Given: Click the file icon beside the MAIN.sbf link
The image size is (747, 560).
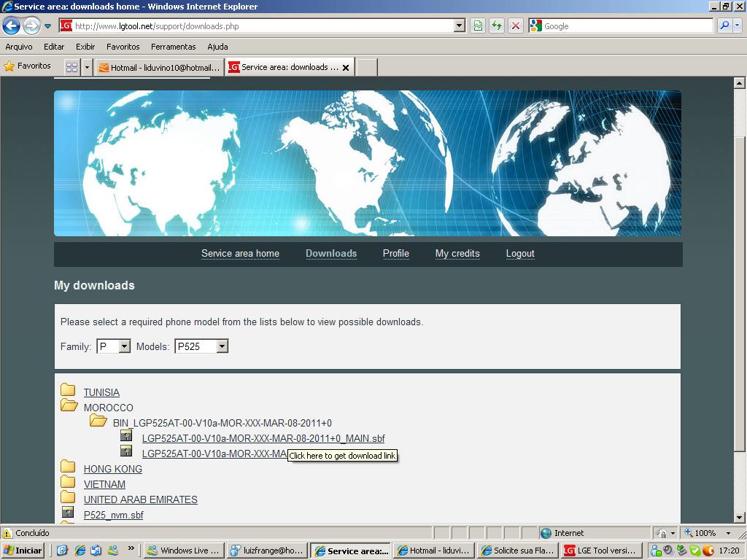Looking at the screenshot, I should tap(126, 435).
